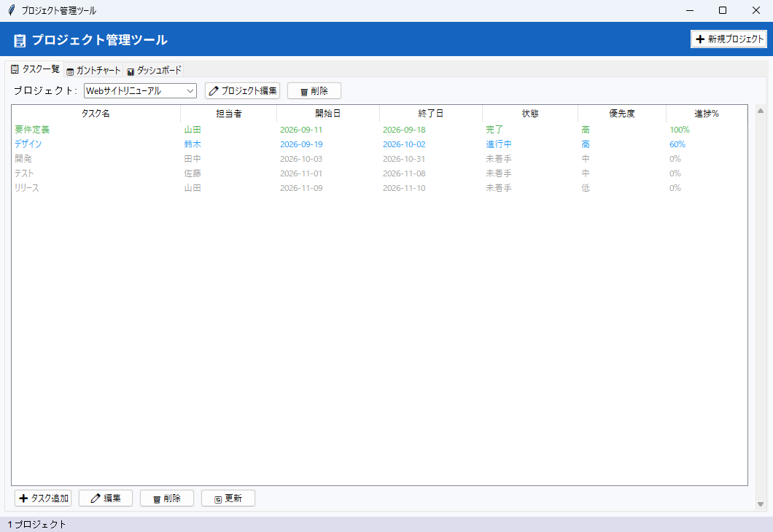Image resolution: width=773 pixels, height=532 pixels.
Task: Click the 優先度 column header
Action: point(621,113)
